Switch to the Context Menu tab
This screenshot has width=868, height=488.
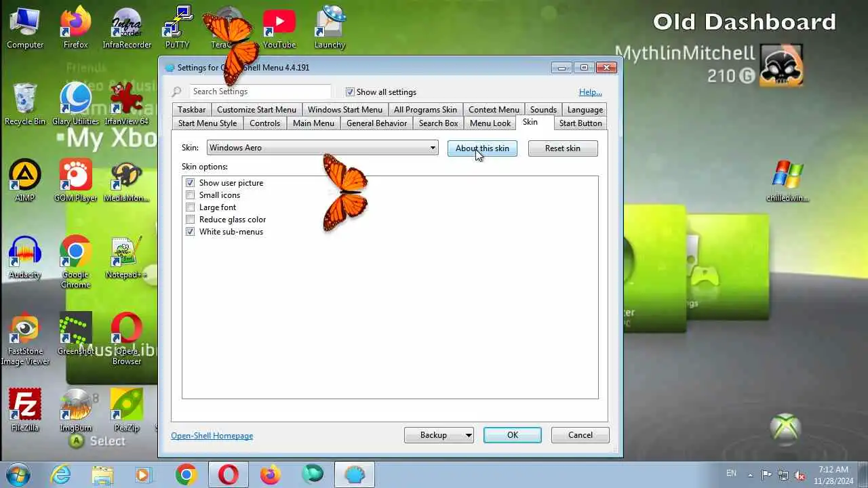pos(494,110)
